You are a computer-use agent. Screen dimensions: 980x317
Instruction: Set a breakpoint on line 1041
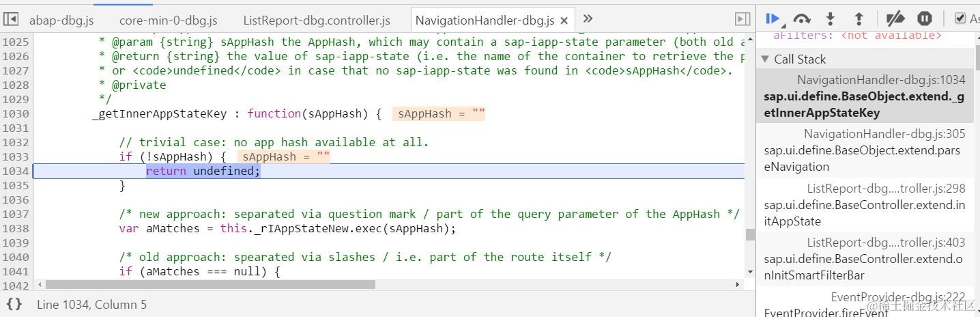16,272
